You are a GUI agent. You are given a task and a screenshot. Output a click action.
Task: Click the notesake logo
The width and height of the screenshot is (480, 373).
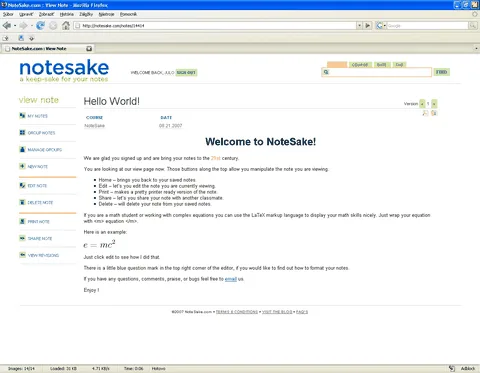(64, 71)
